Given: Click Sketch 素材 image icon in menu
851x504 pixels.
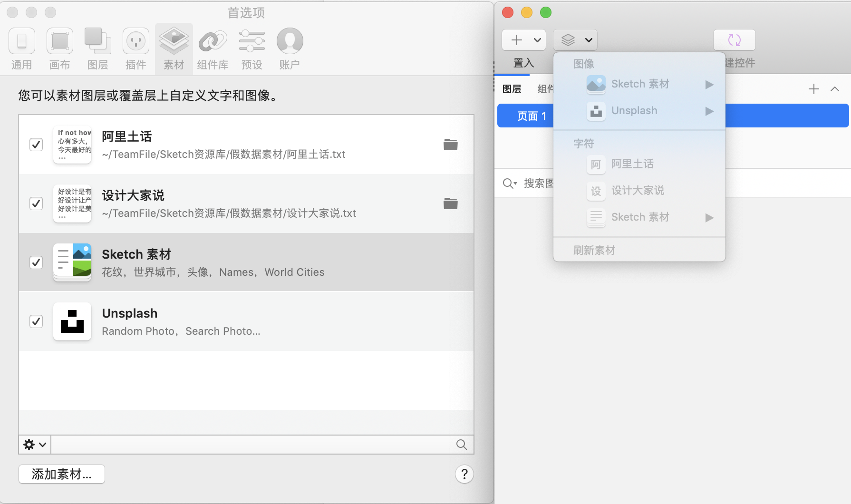Looking at the screenshot, I should pyautogui.click(x=596, y=84).
